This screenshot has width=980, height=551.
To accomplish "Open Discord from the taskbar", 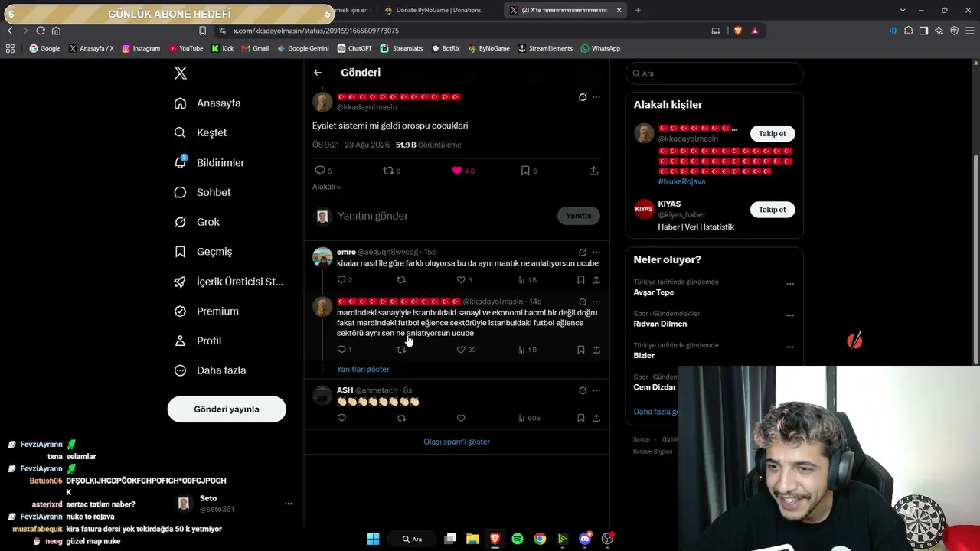I will coord(585,539).
